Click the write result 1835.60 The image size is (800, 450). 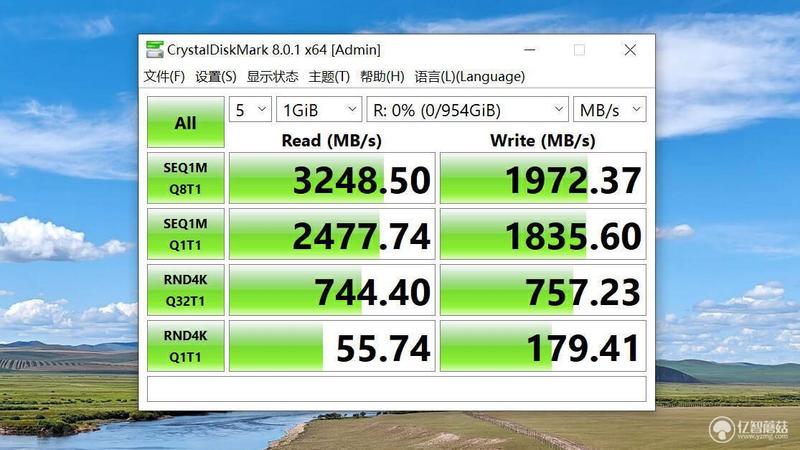[543, 234]
